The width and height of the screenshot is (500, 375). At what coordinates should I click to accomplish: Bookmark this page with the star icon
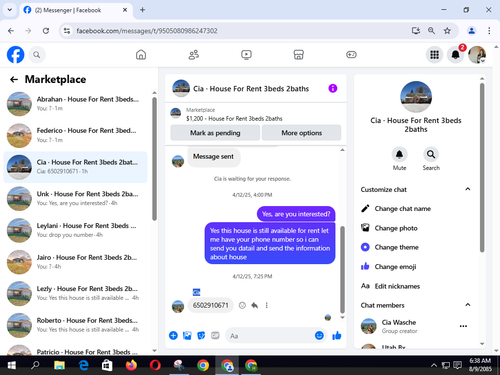[447, 31]
